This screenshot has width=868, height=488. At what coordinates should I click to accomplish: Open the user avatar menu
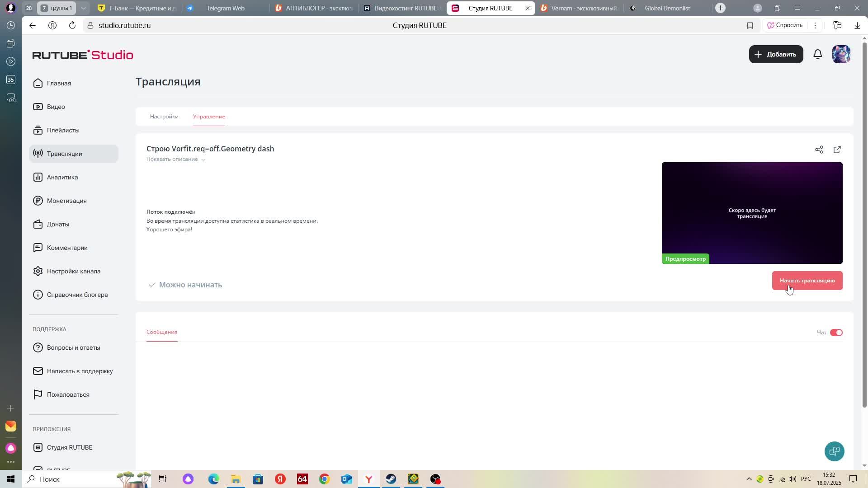[x=841, y=54]
